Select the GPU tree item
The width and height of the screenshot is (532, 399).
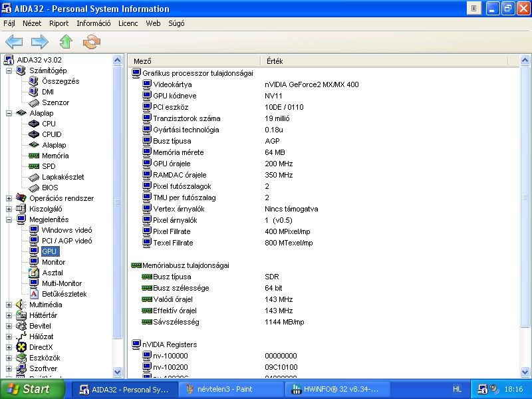[49, 251]
